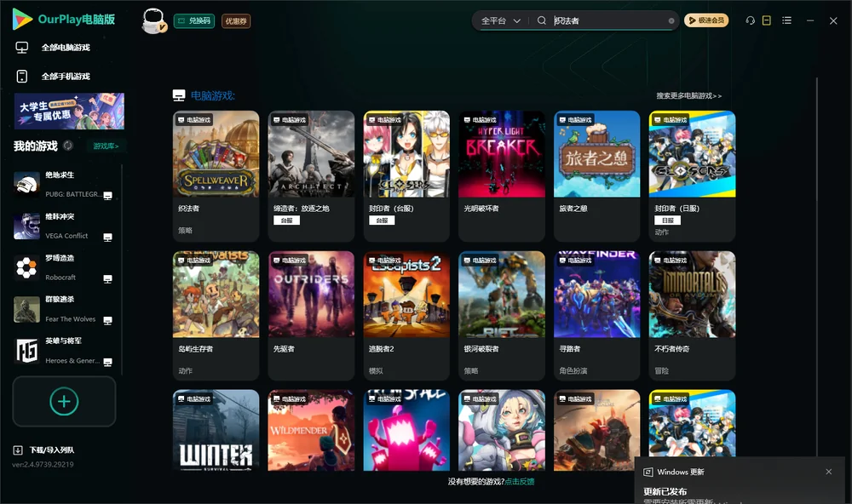Open 搜索更多电脑游戏>> link
Image resolution: width=852 pixels, height=504 pixels.
point(688,95)
